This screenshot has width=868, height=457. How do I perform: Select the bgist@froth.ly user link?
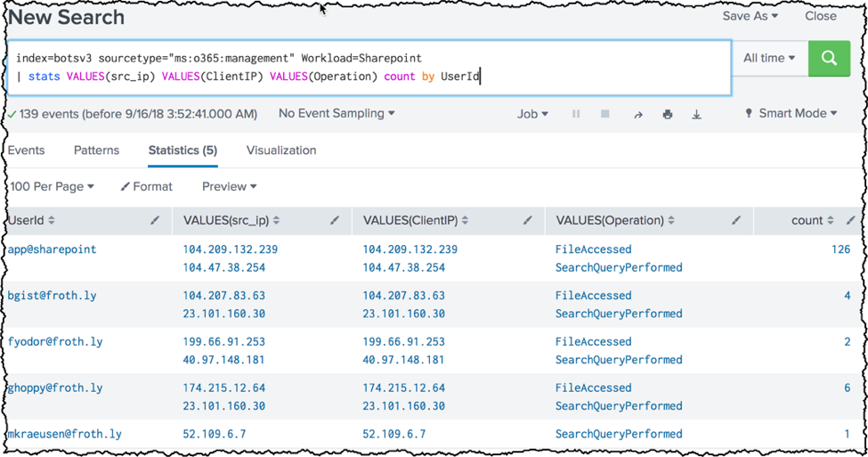[52, 295]
